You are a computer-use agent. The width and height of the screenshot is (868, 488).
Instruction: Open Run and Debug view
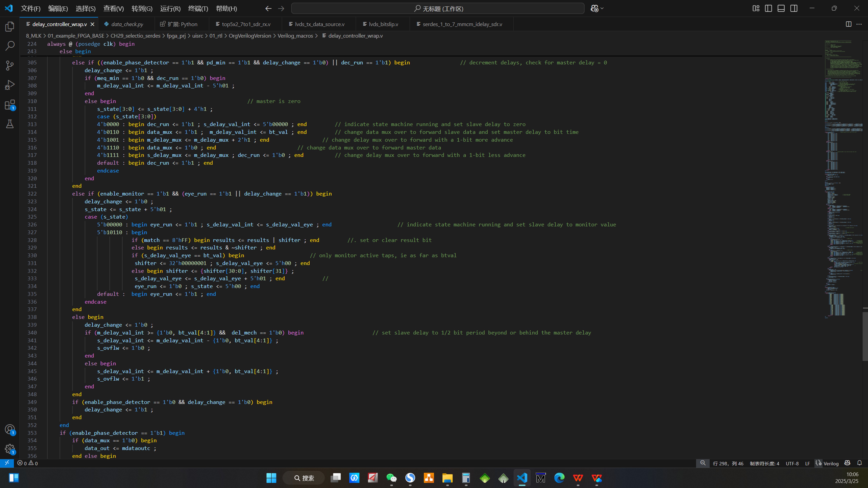click(10, 85)
